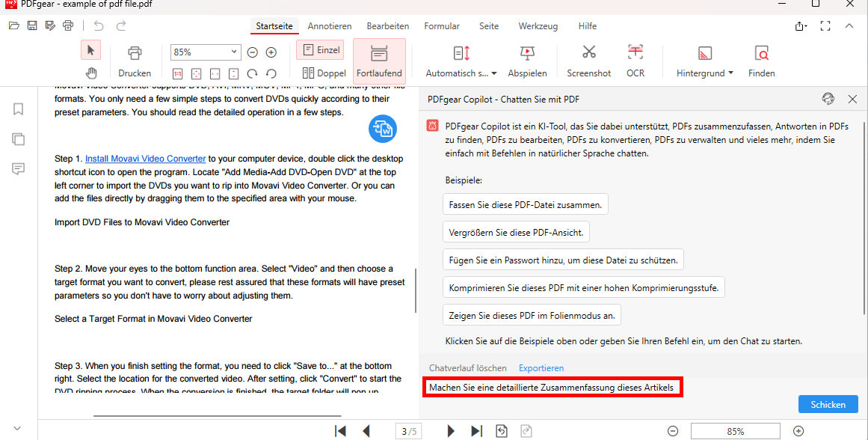Send the message with Schicken
The width and height of the screenshot is (868, 440).
point(828,405)
